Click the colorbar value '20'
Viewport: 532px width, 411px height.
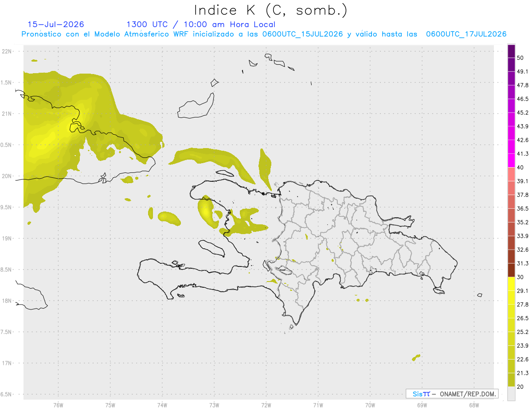[521, 387]
